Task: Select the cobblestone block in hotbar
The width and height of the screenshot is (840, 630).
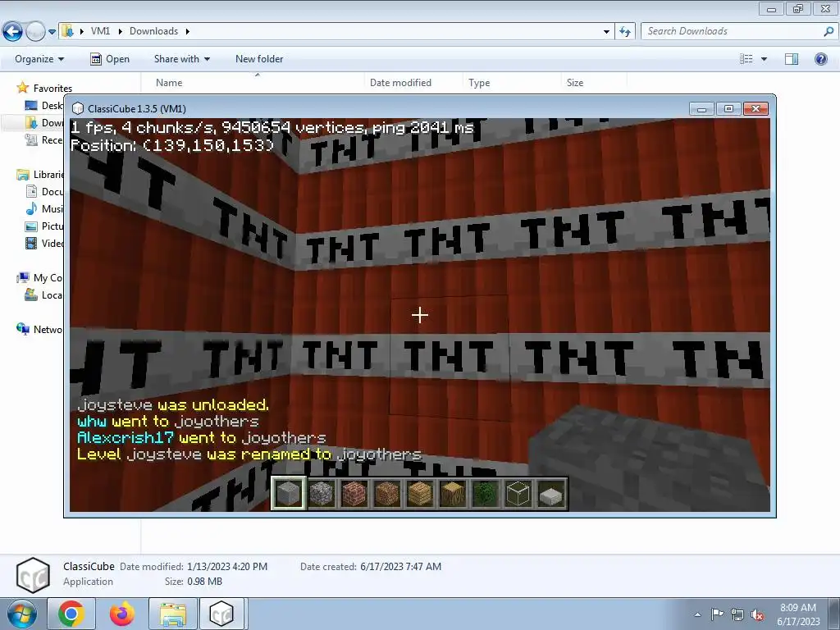Action: click(x=321, y=493)
